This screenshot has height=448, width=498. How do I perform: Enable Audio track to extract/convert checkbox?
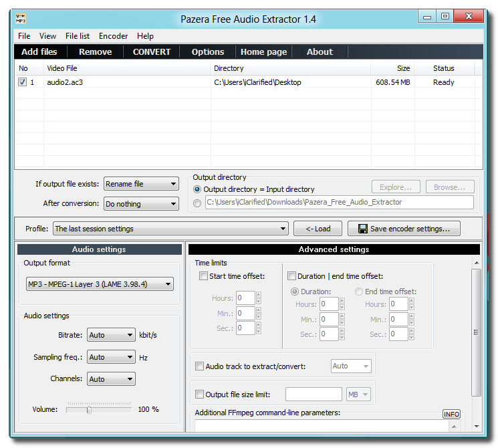coord(199,366)
